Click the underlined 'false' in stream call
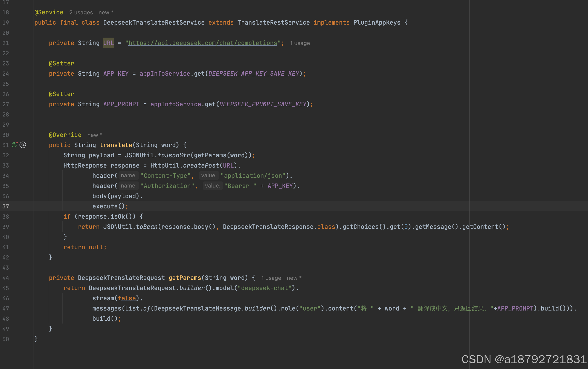This screenshot has height=369, width=588. [x=127, y=298]
